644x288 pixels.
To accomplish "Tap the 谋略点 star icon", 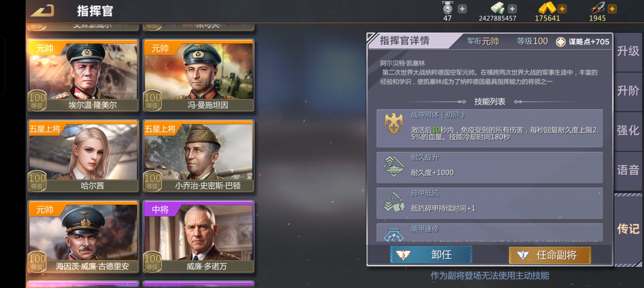I will pos(561,42).
